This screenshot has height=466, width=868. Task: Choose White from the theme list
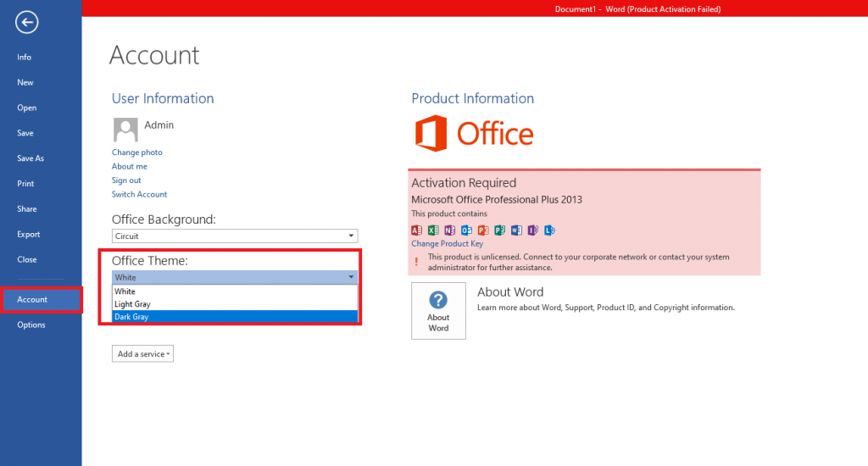tap(235, 291)
